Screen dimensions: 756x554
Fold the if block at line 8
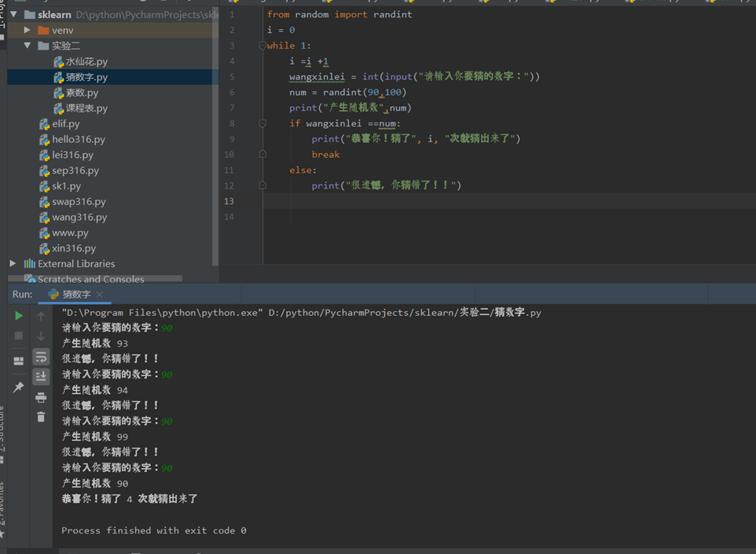click(262, 123)
